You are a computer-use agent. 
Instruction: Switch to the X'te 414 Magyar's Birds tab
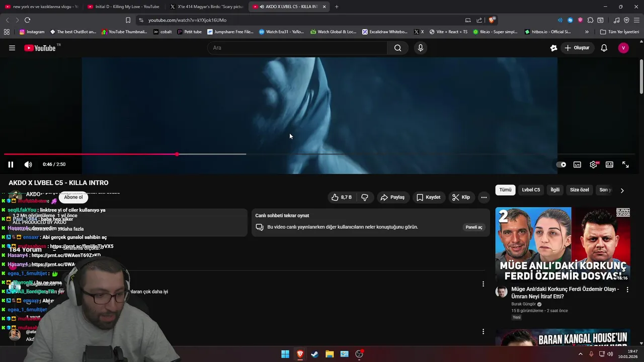206,7
